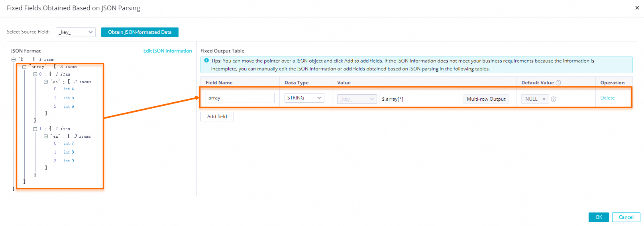This screenshot has height=226, width=644.
Task: Click the NULL default value field
Action: (x=535, y=99)
